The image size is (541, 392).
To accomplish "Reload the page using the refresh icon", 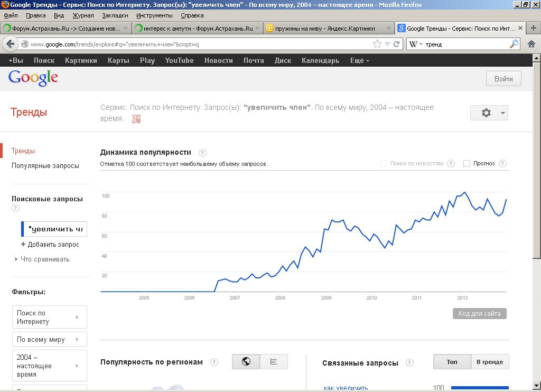I will pos(396,44).
